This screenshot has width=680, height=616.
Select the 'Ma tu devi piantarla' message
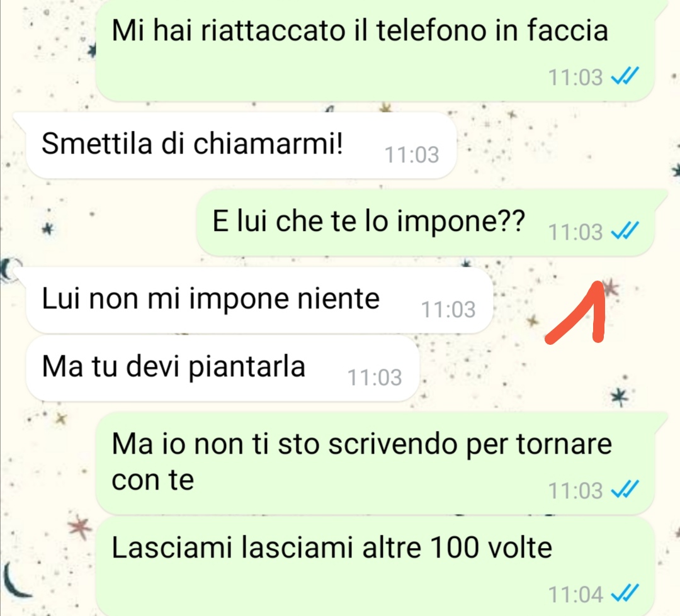(x=222, y=368)
